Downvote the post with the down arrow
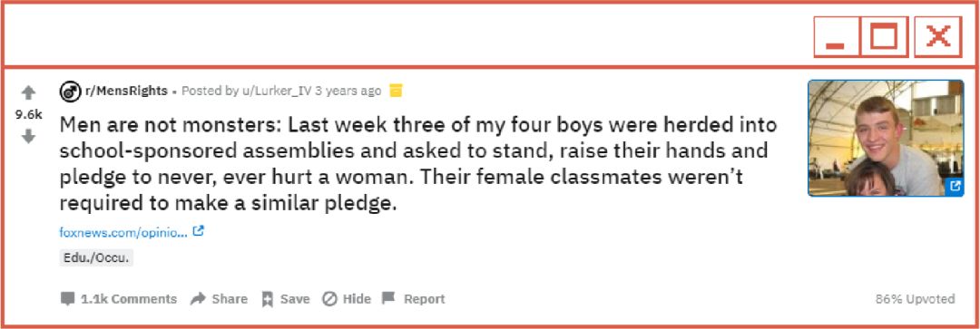The height and width of the screenshot is (329, 980). [28, 136]
